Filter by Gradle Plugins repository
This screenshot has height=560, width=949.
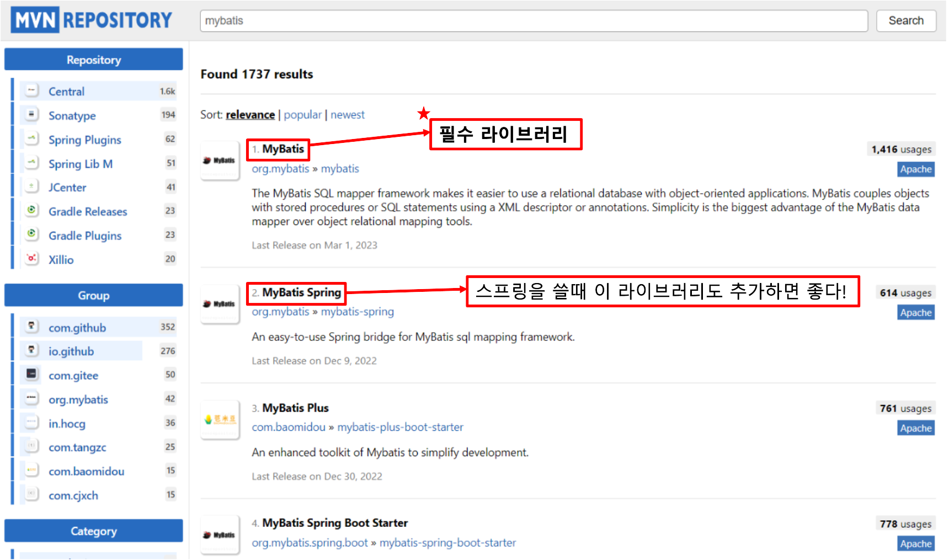[x=85, y=236]
